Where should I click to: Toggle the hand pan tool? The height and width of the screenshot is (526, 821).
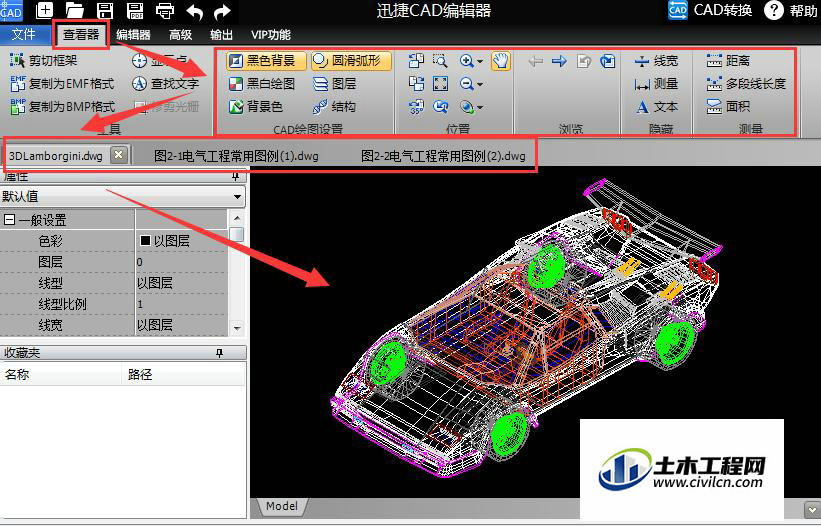[501, 61]
